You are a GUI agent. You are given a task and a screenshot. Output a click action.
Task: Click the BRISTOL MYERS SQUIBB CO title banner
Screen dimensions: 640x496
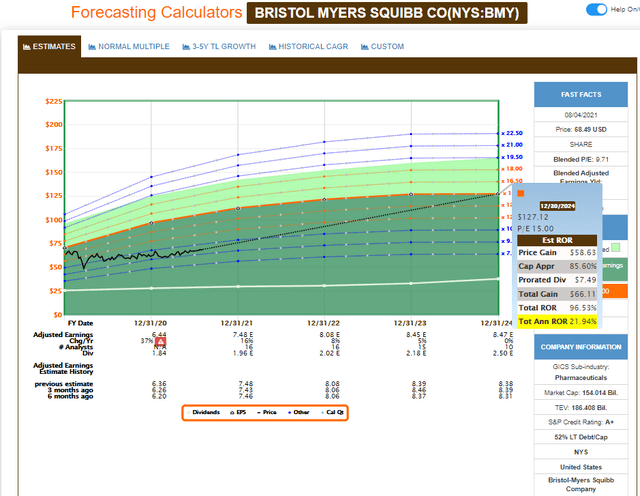coord(387,13)
